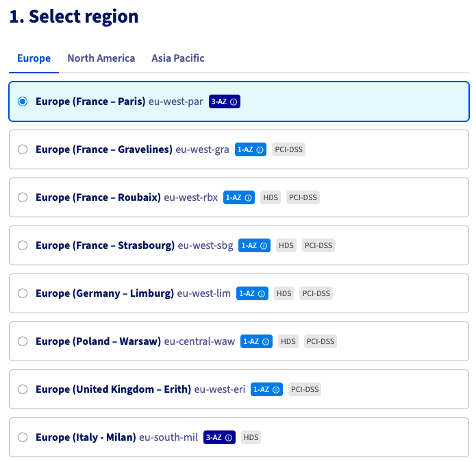Switch to the North America tab
The width and height of the screenshot is (476, 462).
[101, 58]
